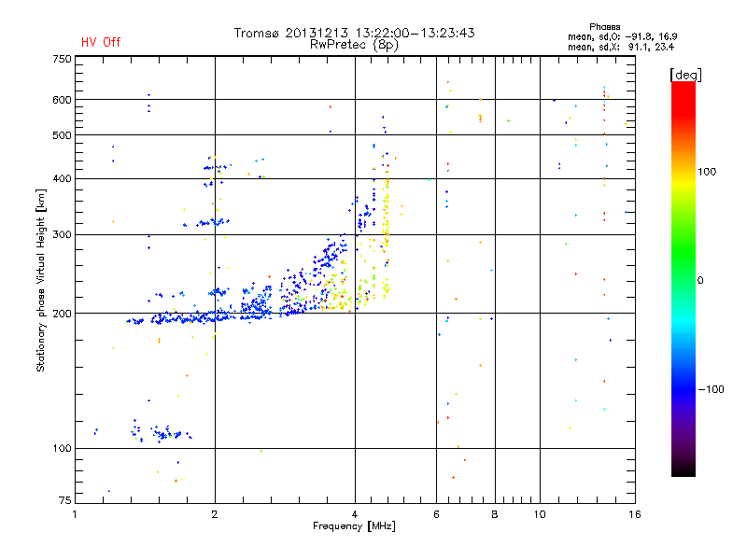The height and width of the screenshot is (560, 747).
Task: Click the y-axis tick label '200'
Action: (x=62, y=314)
